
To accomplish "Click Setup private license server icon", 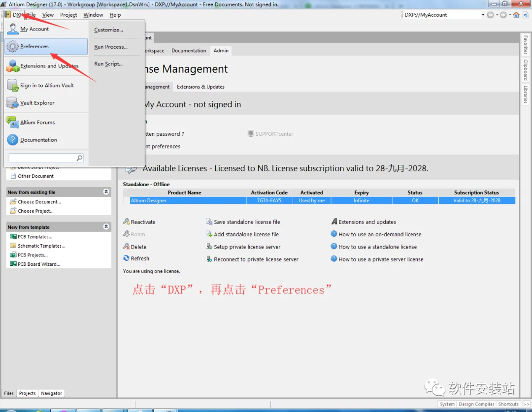I will [209, 247].
